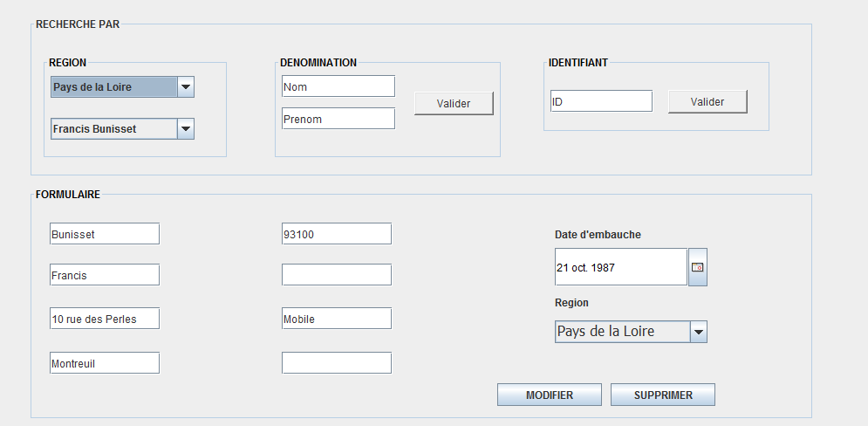
Task: Focus the Nom search field
Action: tap(338, 86)
